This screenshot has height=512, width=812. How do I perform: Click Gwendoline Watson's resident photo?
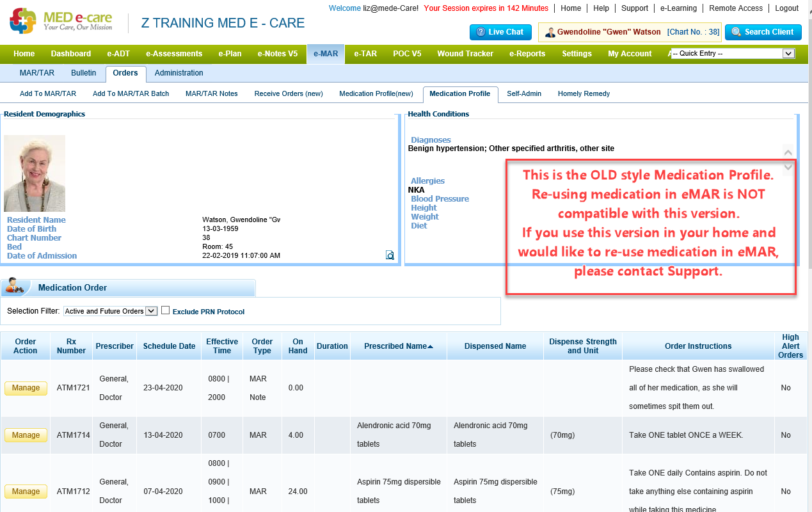[35, 173]
